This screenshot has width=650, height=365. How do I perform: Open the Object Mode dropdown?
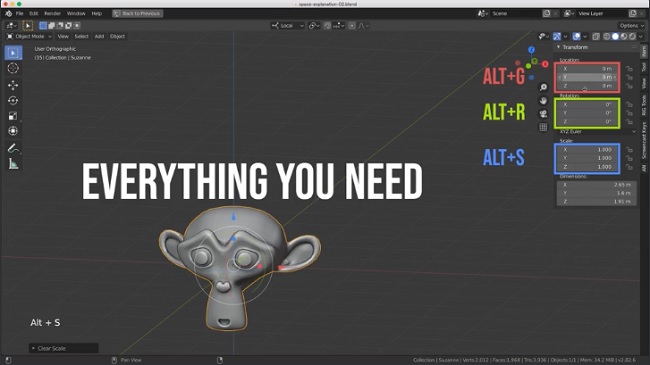pos(29,36)
